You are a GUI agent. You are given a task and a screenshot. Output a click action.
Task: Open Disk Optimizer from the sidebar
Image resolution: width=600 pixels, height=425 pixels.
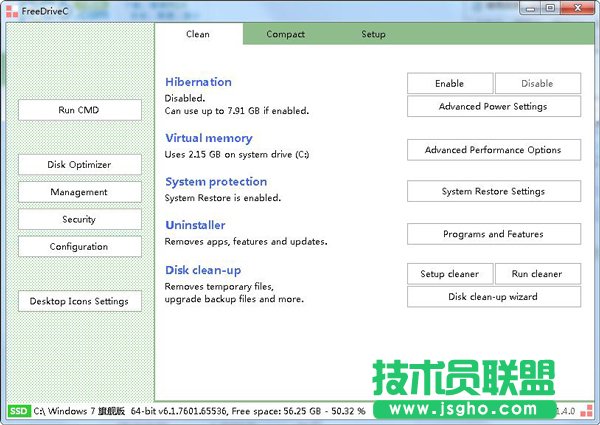[x=79, y=164]
